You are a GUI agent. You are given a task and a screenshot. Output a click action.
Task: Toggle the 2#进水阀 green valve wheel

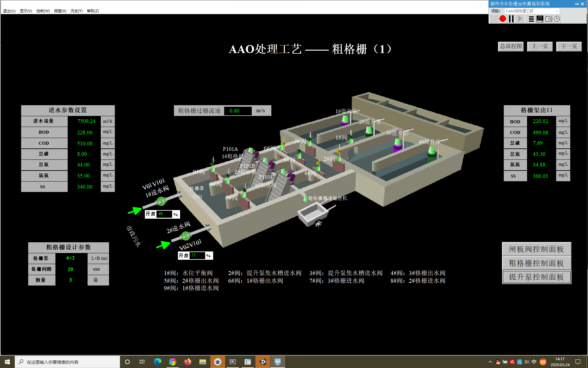186,236
